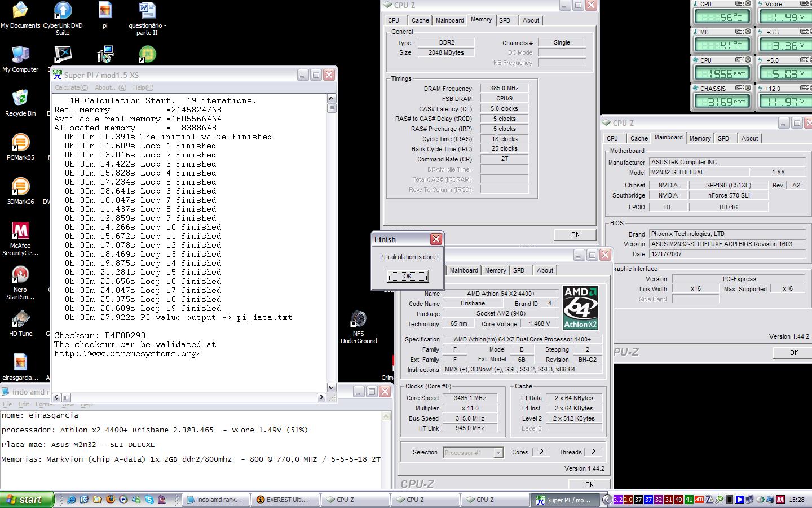Click the AMD Athlon 64 X2 logo in CPU-Z

tap(580, 308)
